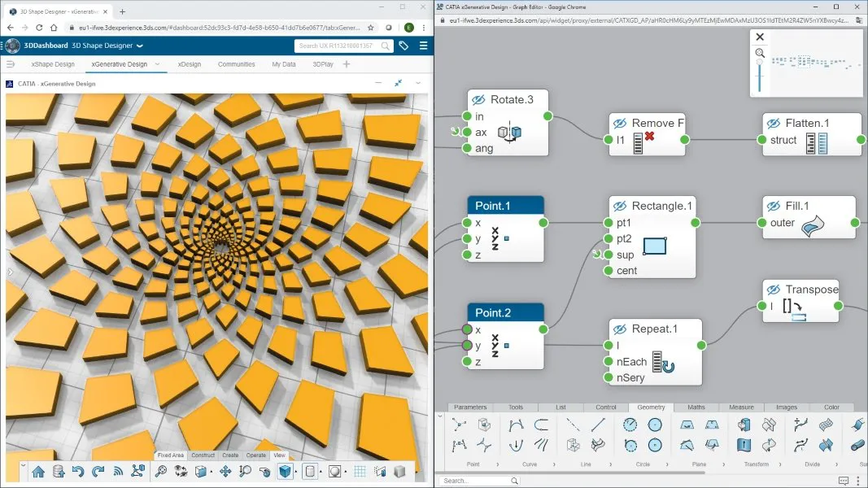Screen dimensions: 868x488
Task: Toggle visibility eye on Rotate.3 node
Action: tap(478, 99)
